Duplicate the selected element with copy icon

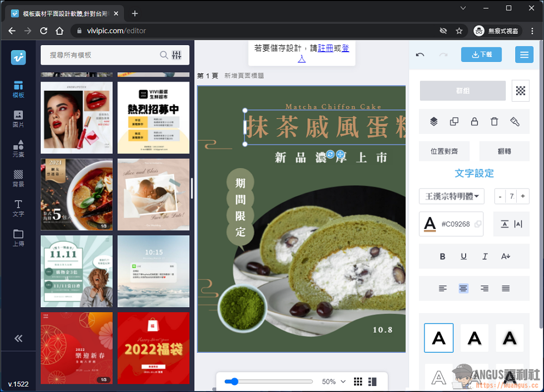pos(454,121)
